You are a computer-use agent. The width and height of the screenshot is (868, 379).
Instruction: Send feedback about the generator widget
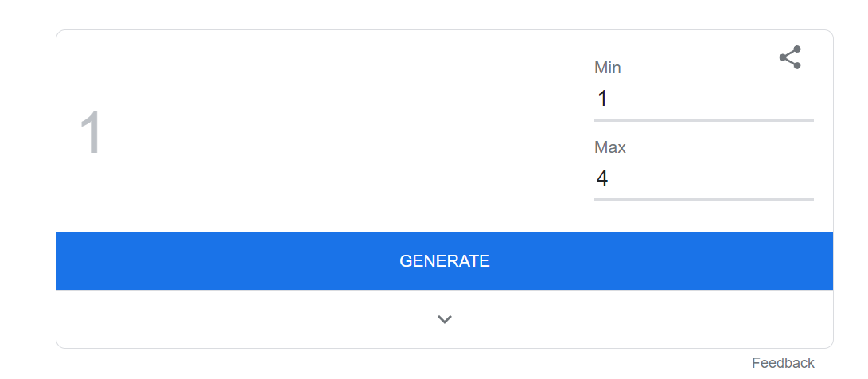(783, 363)
